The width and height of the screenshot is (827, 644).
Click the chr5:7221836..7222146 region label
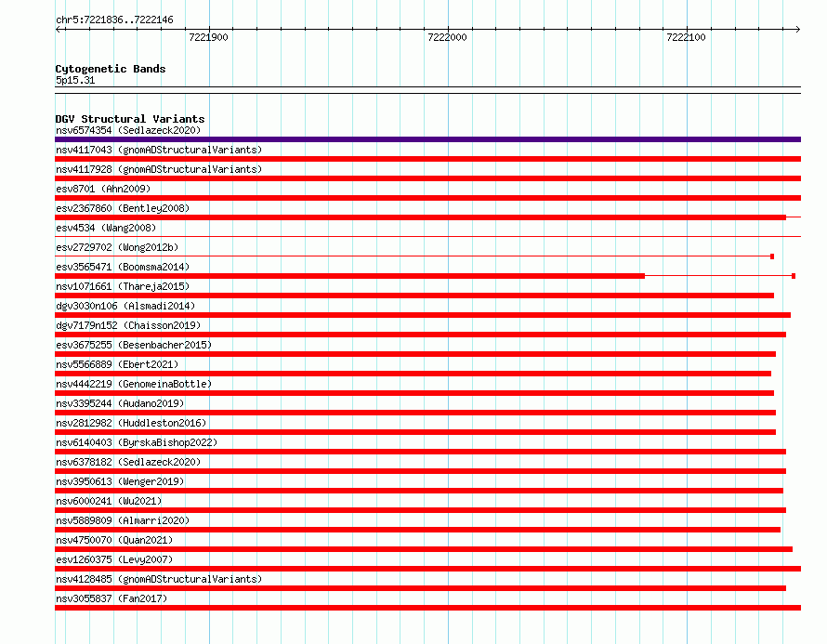click(x=114, y=20)
